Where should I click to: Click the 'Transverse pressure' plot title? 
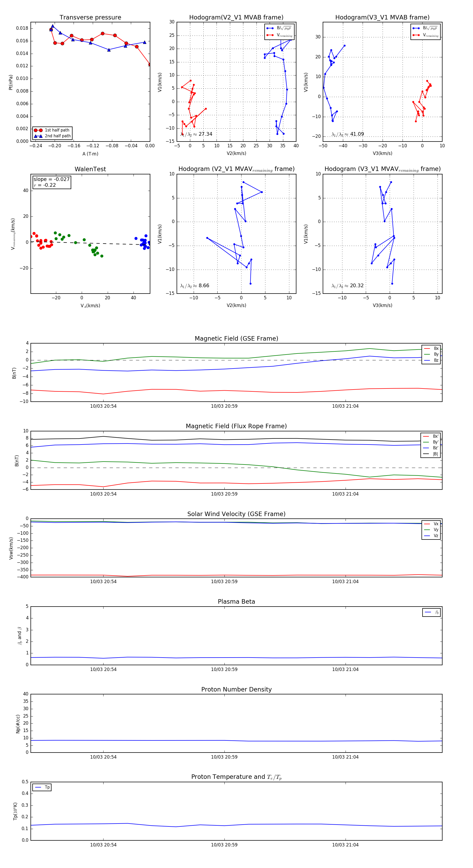tap(90, 18)
